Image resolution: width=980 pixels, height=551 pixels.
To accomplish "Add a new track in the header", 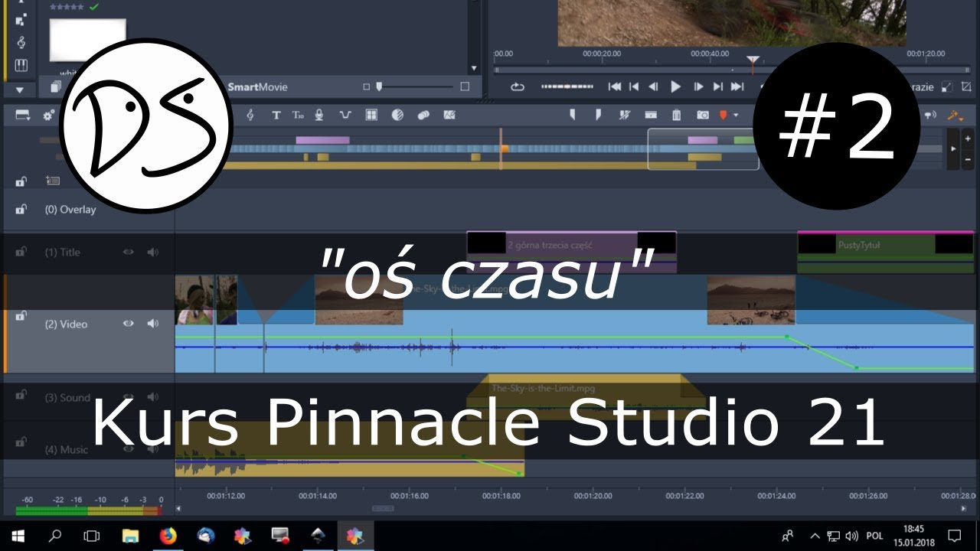I will pos(52,181).
